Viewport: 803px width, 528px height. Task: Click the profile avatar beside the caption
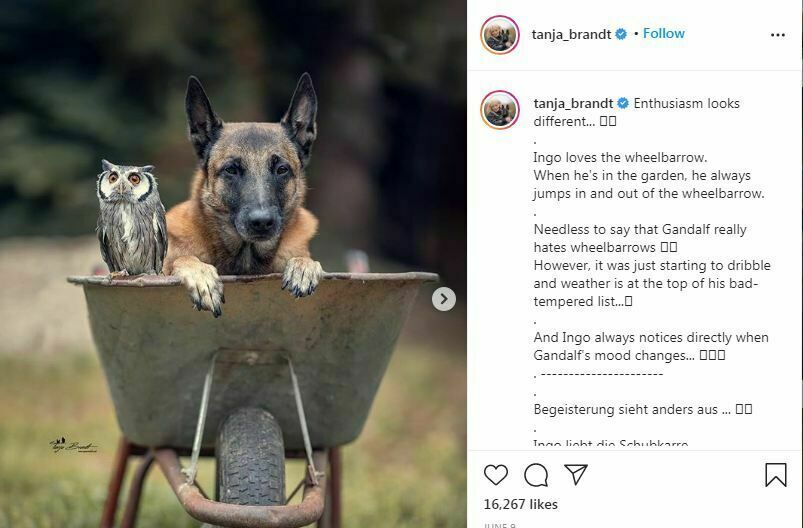(x=500, y=110)
